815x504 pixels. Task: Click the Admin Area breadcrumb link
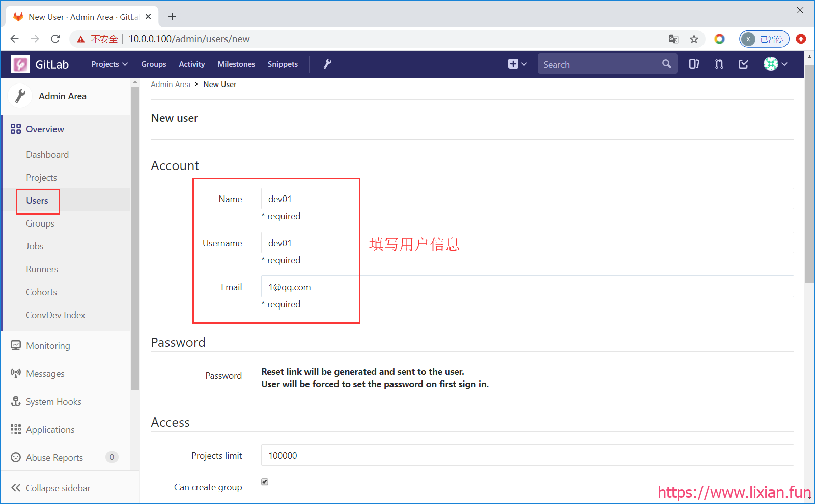tap(170, 85)
